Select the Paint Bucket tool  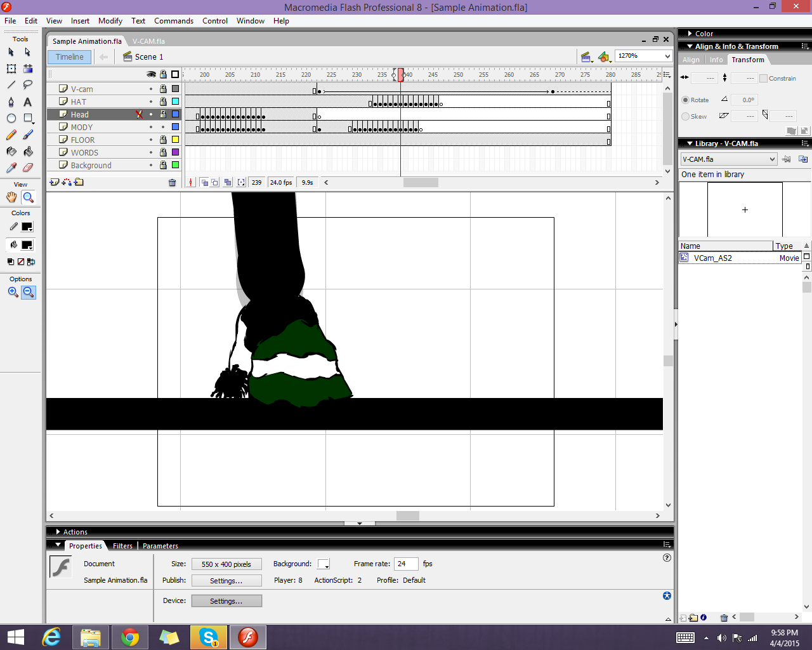27,151
